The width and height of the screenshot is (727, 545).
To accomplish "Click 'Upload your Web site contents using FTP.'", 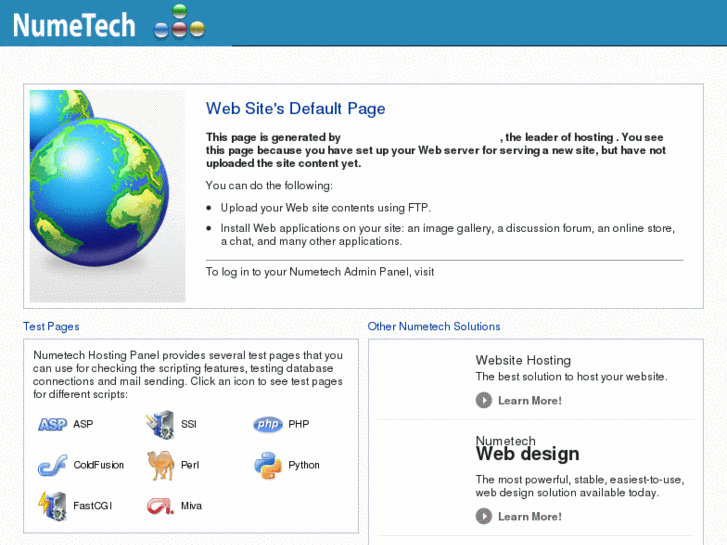I will pyautogui.click(x=325, y=208).
